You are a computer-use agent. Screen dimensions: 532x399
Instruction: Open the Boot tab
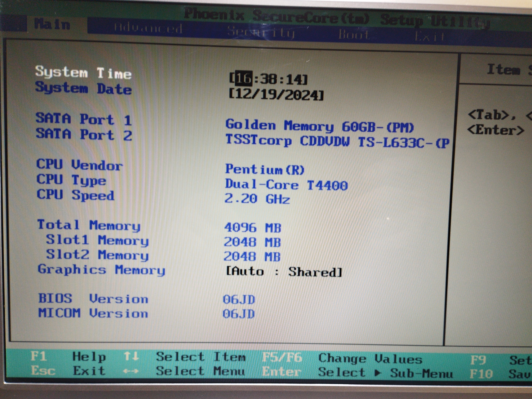click(354, 35)
